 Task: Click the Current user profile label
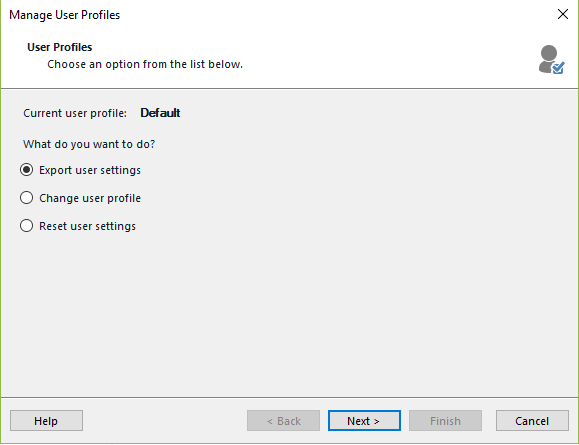pyautogui.click(x=75, y=113)
